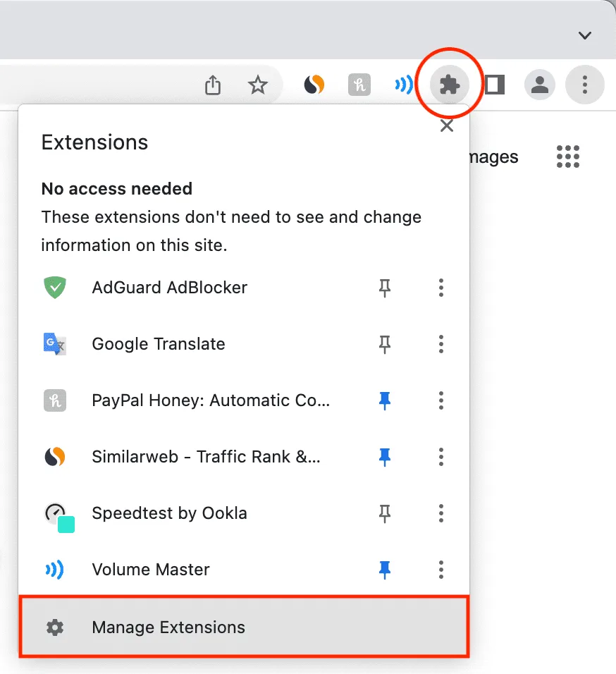Select PayPal Honey: Automatic Co... entry
The height and width of the screenshot is (674, 616).
click(x=211, y=400)
